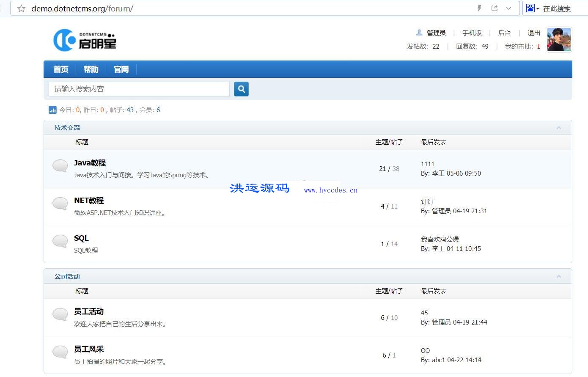Click the 帖子 count 43

(x=130, y=110)
